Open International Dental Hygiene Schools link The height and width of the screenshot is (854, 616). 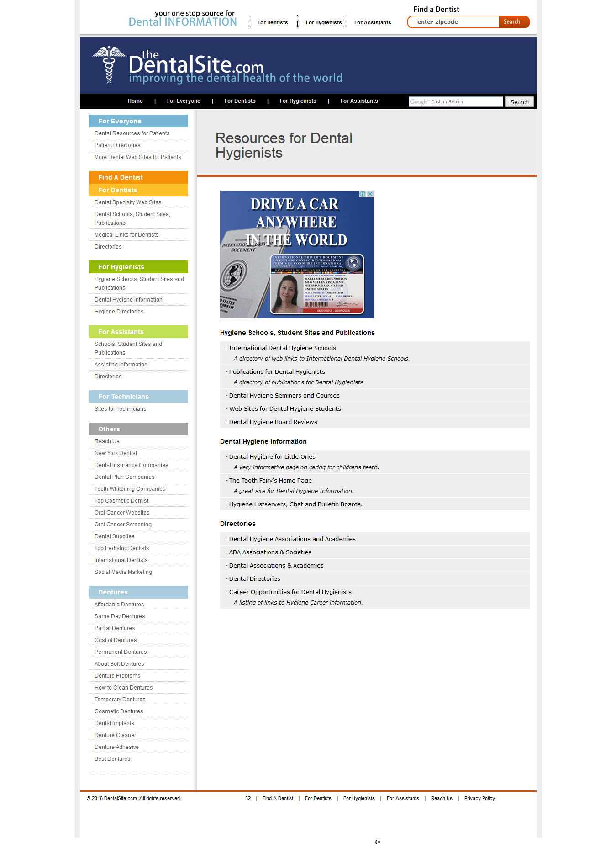point(282,348)
